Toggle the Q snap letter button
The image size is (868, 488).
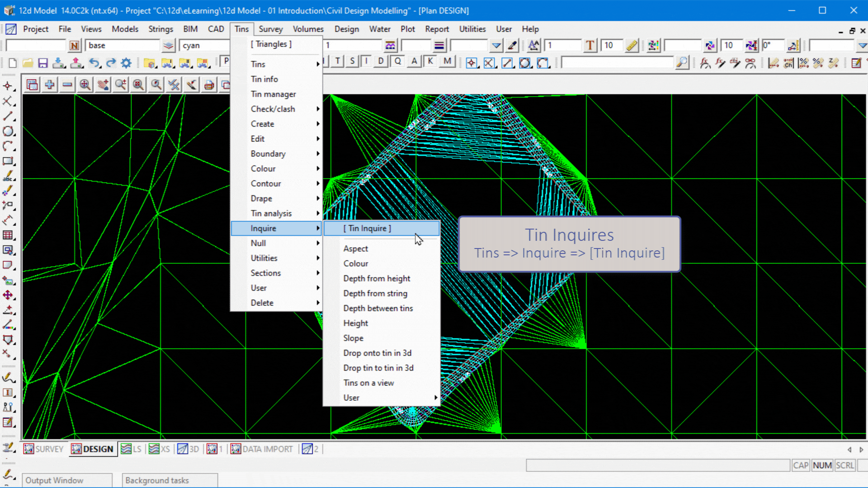point(397,61)
